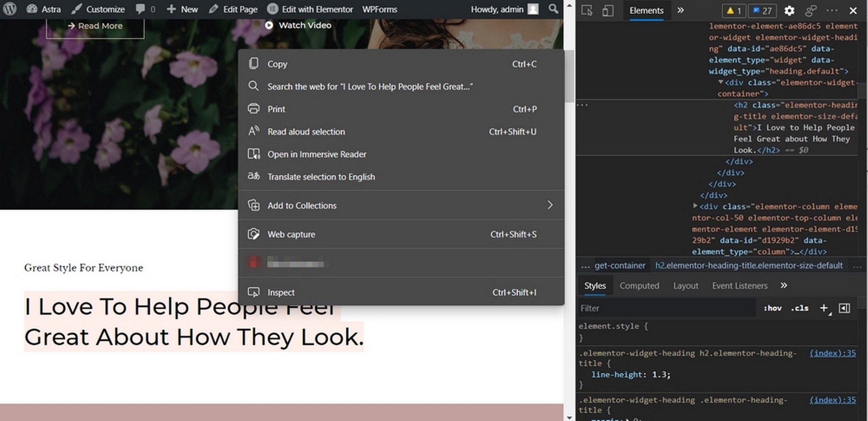Switch to the Computed tab
This screenshot has width=868, height=421.
coord(639,286)
